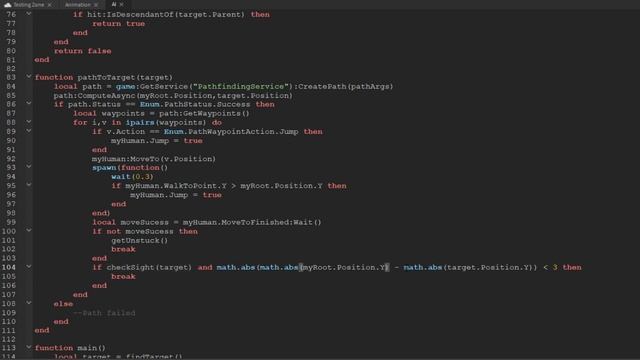The image size is (640, 360).
Task: Click path:GetWaypoints() on line 87
Action: click(x=204, y=113)
